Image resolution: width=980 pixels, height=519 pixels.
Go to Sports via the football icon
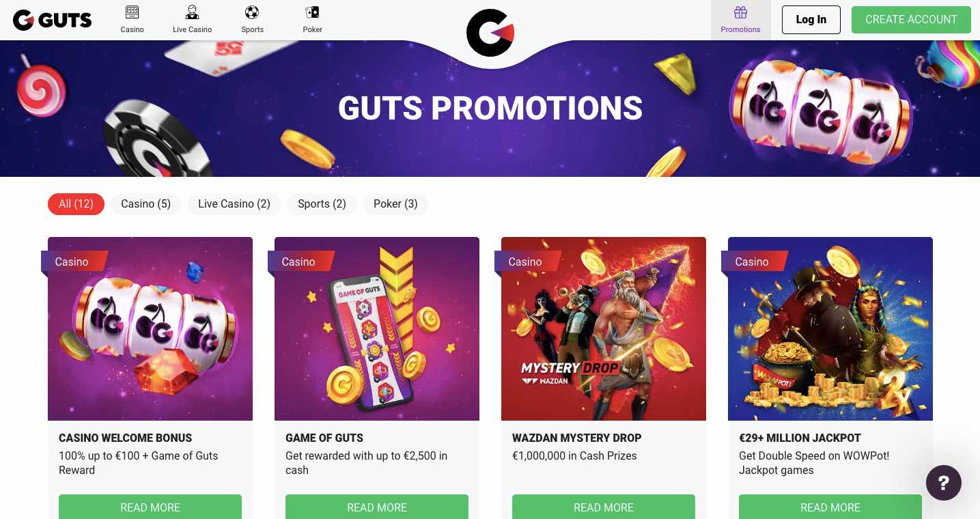[x=252, y=12]
